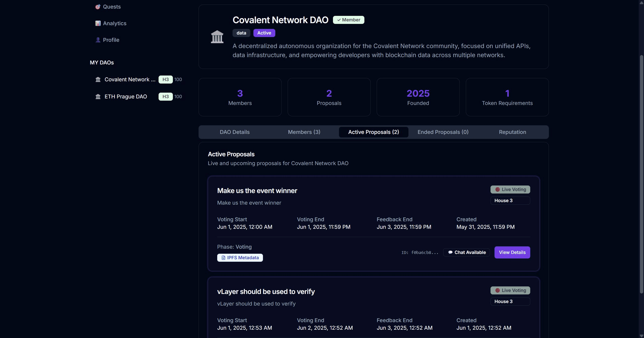The height and width of the screenshot is (338, 644).
Task: Click the IPFS Metadata document icon
Action: [223, 258]
